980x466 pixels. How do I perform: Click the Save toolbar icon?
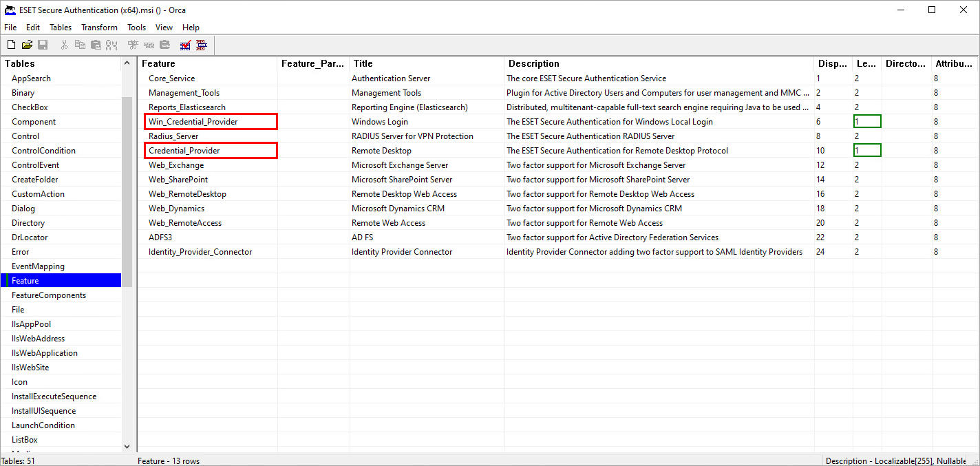(43, 44)
